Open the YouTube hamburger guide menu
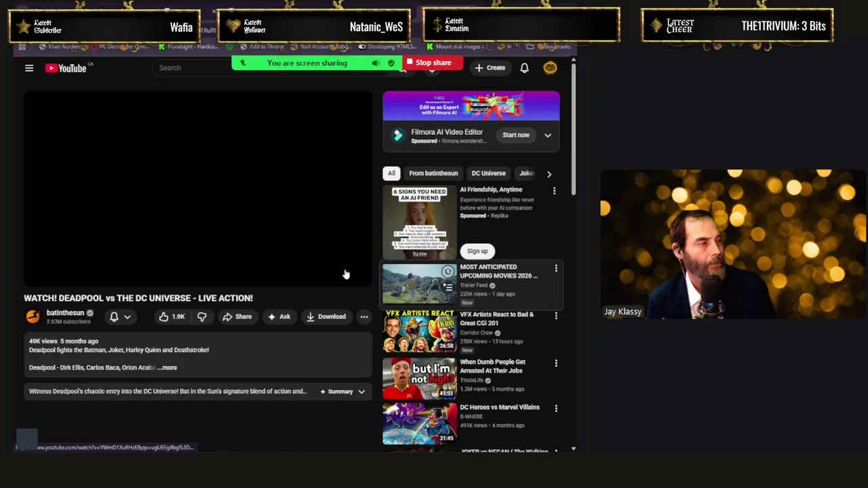The height and width of the screenshot is (488, 868). (x=29, y=68)
